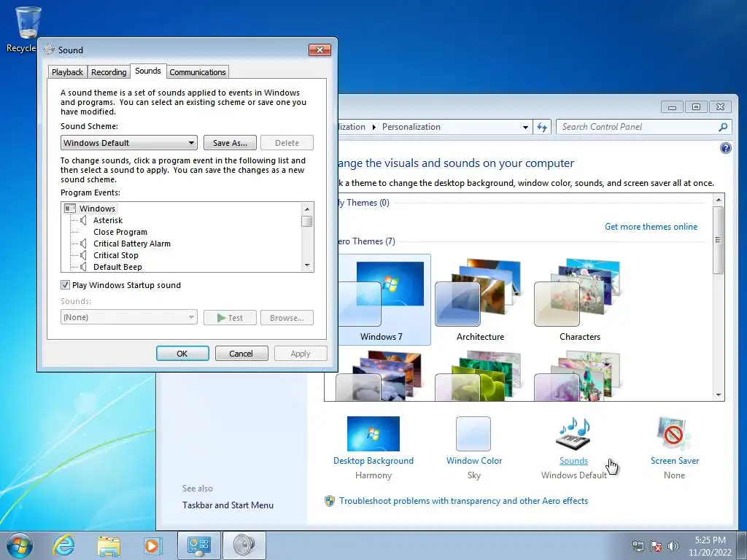The width and height of the screenshot is (747, 560).
Task: Toggle Play Windows Startup sound checkbox
Action: click(65, 285)
